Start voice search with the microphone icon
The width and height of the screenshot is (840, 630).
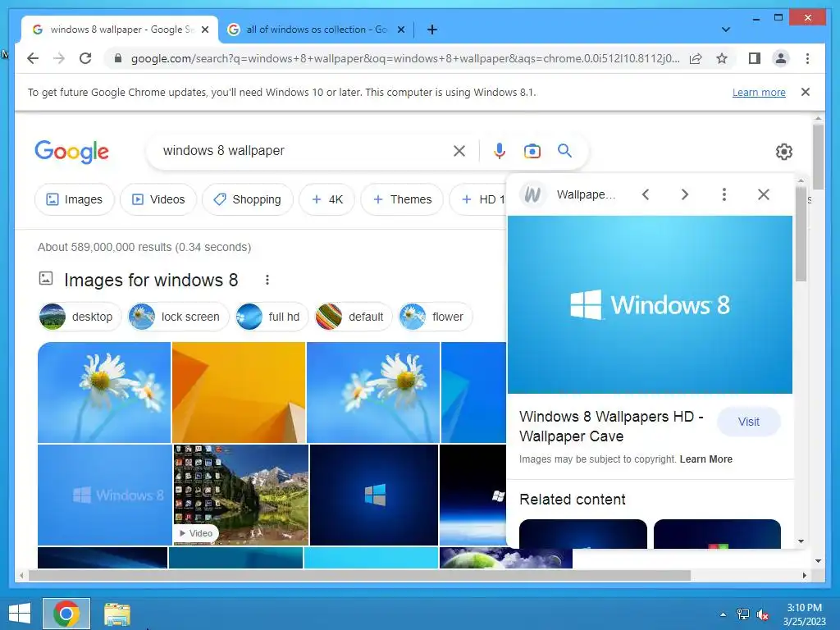(500, 151)
